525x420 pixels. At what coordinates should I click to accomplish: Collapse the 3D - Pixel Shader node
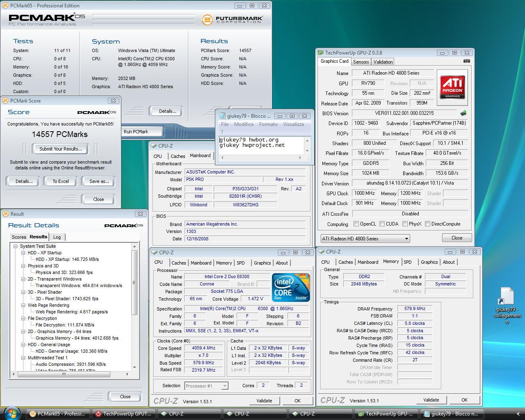(23, 292)
